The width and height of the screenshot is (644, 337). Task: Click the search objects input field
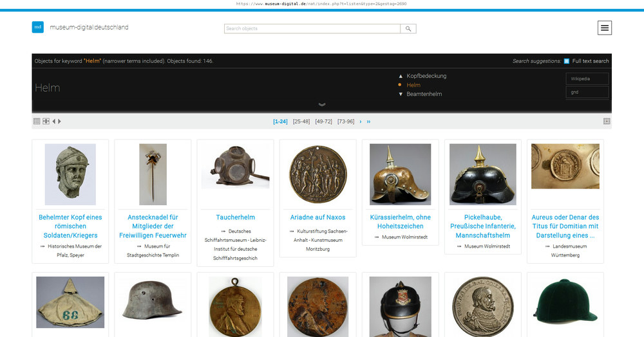(x=312, y=29)
